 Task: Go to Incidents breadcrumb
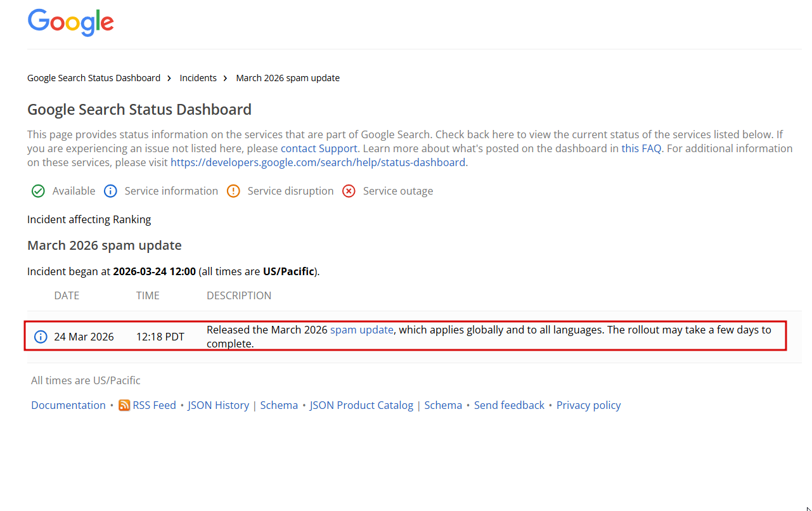[x=198, y=78]
